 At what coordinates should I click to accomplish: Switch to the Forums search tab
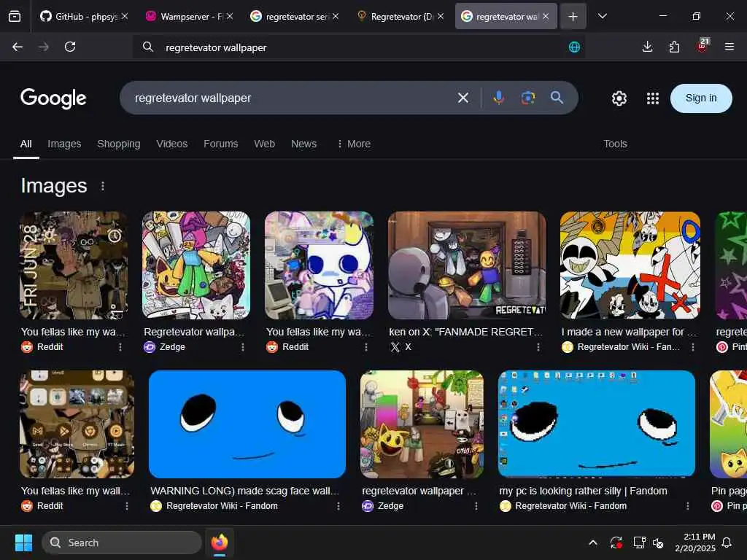tap(220, 144)
